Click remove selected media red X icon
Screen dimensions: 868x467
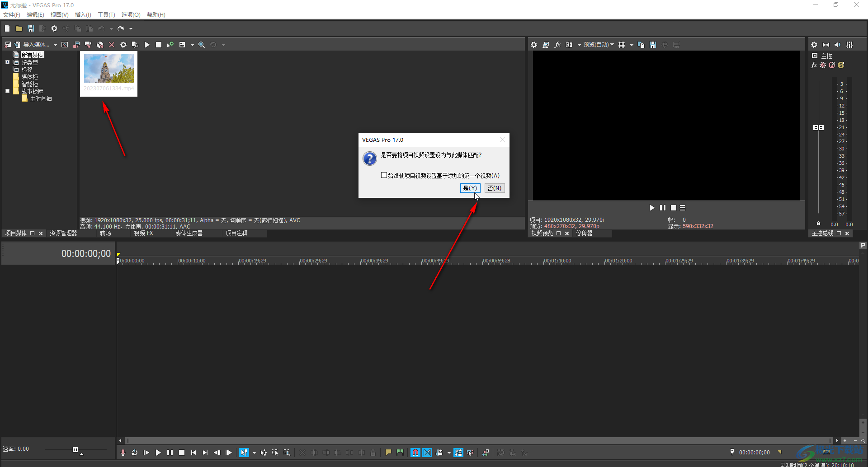pyautogui.click(x=112, y=45)
